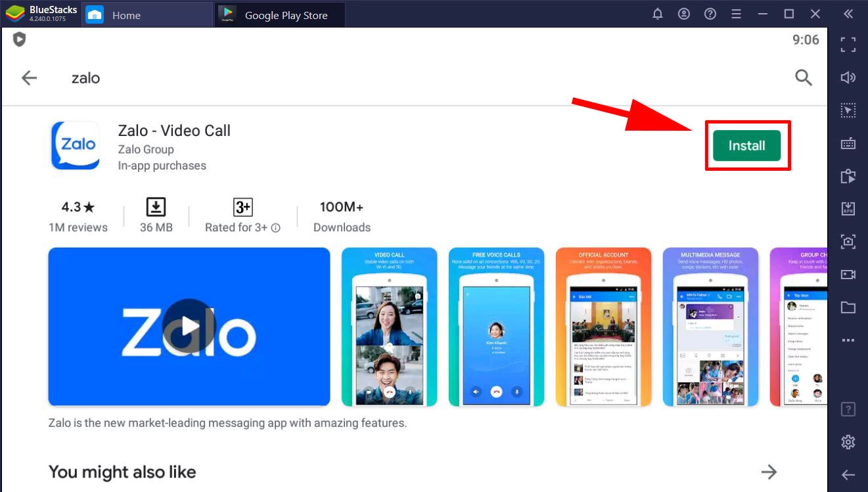This screenshot has width=868, height=492.
Task: Open the Zalo Group developer link
Action: [x=146, y=149]
